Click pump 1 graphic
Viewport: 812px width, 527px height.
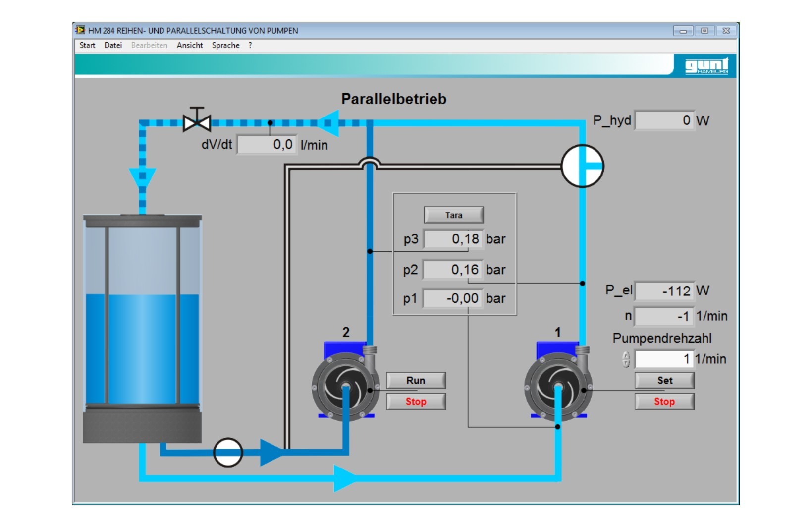[x=558, y=381]
